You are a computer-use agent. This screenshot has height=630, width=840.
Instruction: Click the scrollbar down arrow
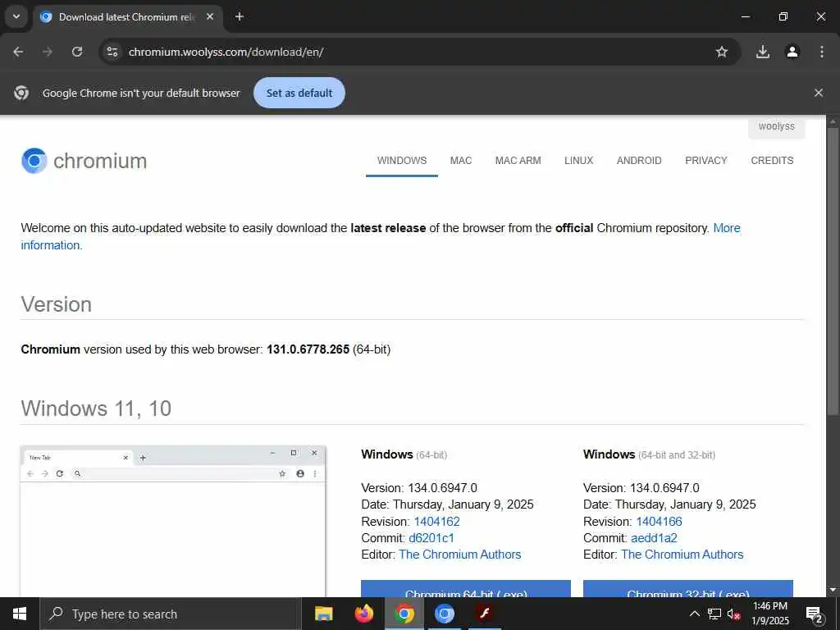833,591
